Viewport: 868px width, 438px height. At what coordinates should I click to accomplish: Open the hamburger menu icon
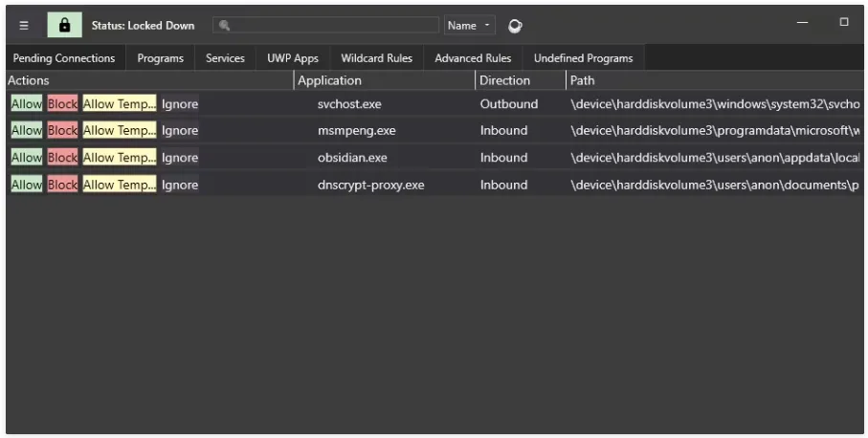tap(24, 26)
